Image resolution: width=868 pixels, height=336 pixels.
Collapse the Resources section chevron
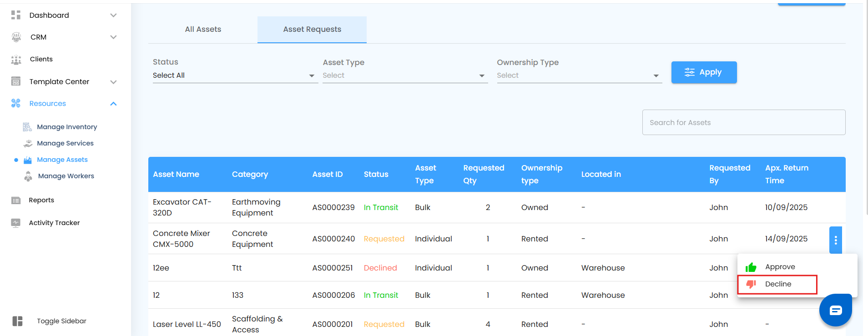pos(113,104)
